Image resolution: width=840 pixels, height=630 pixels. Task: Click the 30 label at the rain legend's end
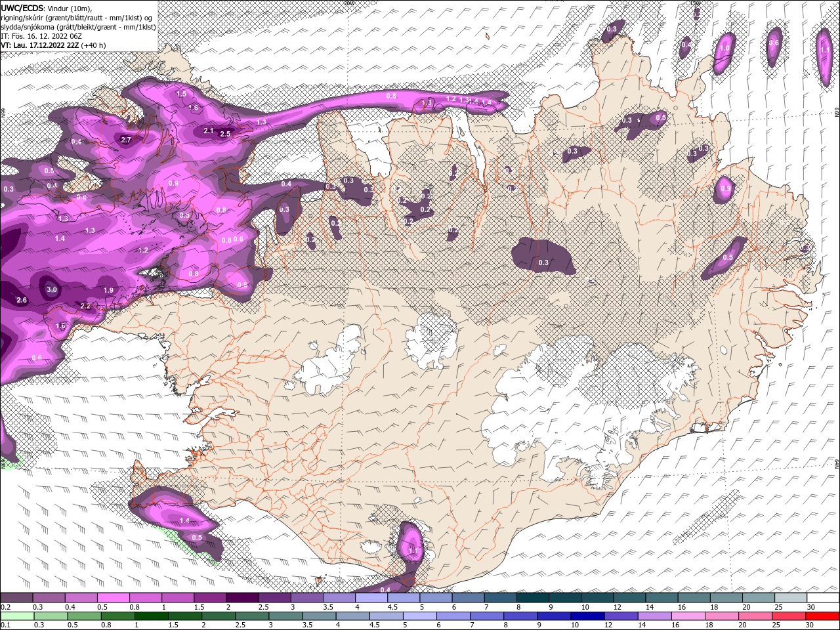[x=809, y=625]
